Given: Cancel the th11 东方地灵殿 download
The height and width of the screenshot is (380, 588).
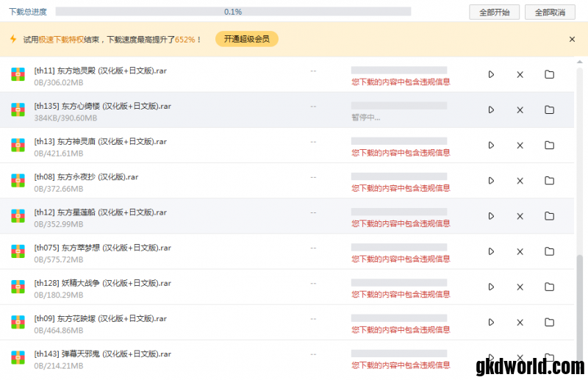Looking at the screenshot, I should pyautogui.click(x=520, y=75).
